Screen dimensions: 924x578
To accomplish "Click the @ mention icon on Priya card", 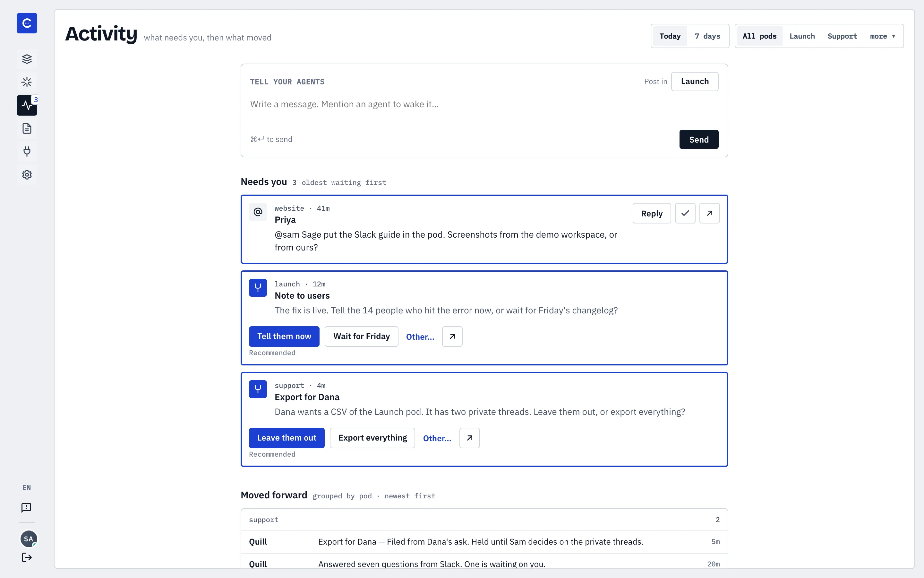I will pos(258,212).
